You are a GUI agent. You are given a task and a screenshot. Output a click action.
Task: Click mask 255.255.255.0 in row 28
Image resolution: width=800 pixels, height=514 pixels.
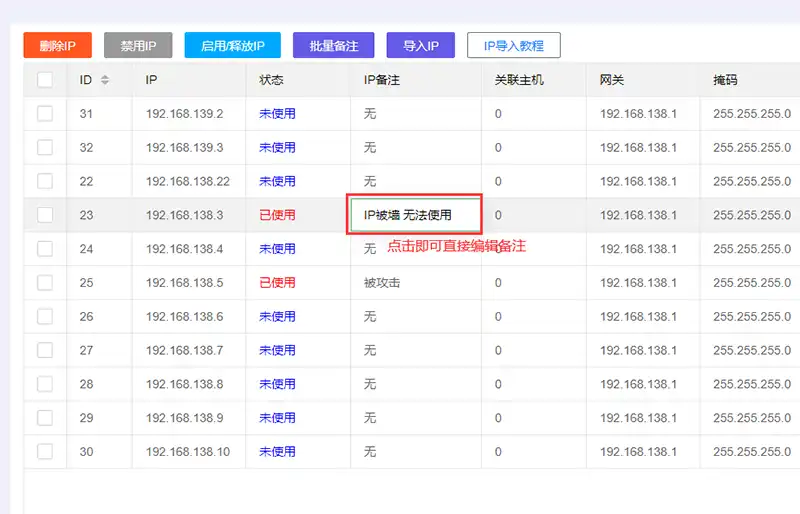click(x=752, y=384)
